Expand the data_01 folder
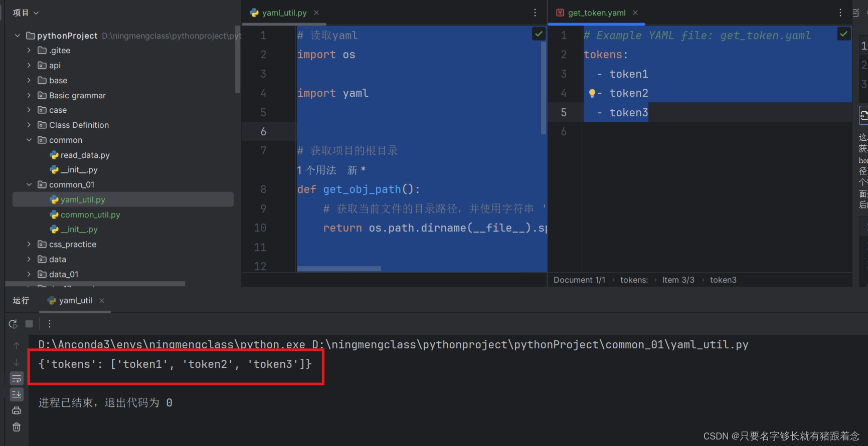 [x=29, y=275]
